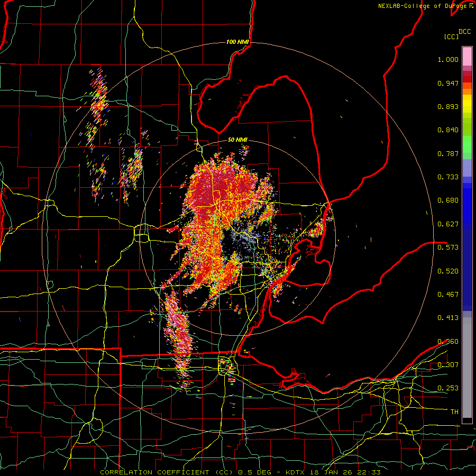This screenshot has width=476, height=476.
Task: Click the 0.467 scale value
Action: [448, 295]
